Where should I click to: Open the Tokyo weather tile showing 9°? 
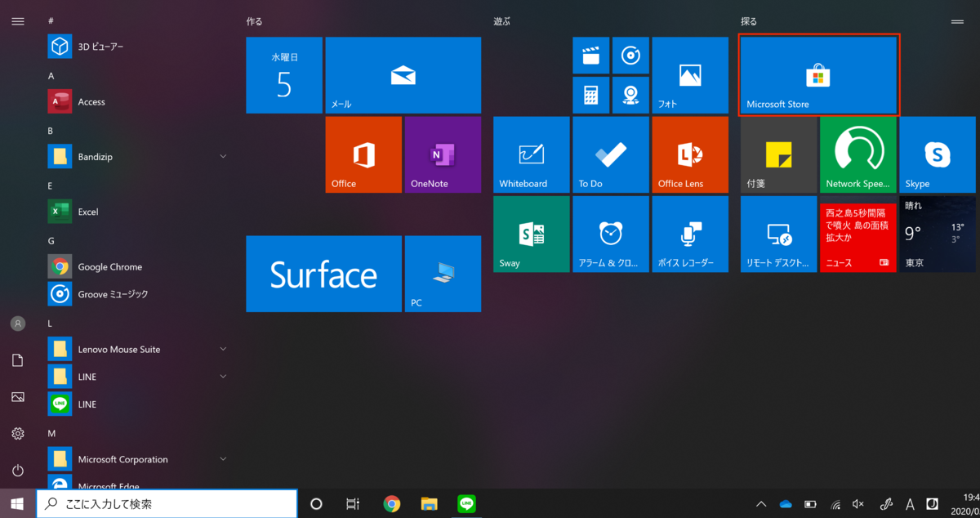tap(938, 234)
